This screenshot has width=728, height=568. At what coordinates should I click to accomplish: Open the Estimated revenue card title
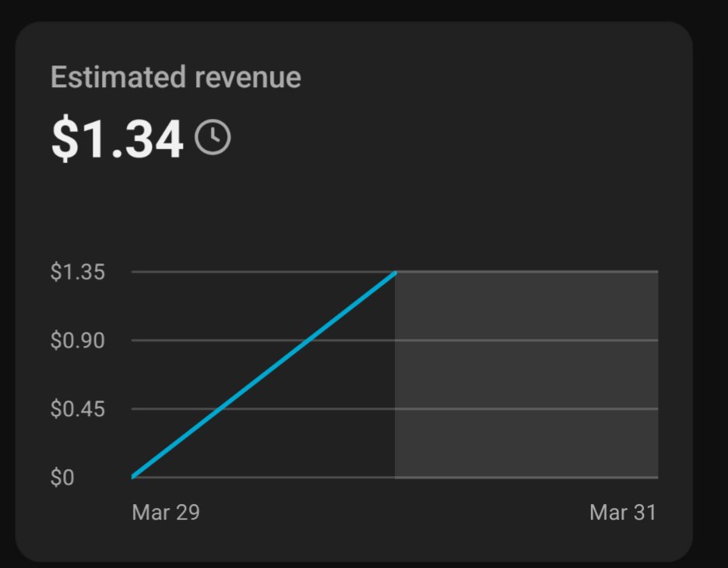[176, 76]
